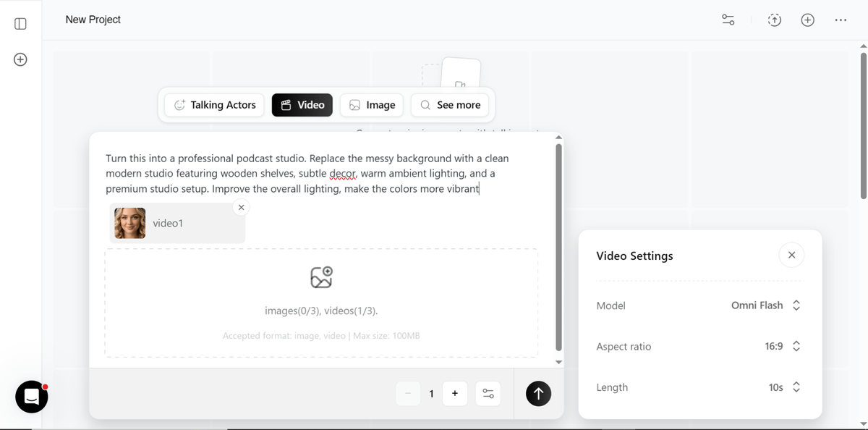Viewport: 868px width, 430px height.
Task: Toggle the sidebar panel icon
Action: [20, 24]
